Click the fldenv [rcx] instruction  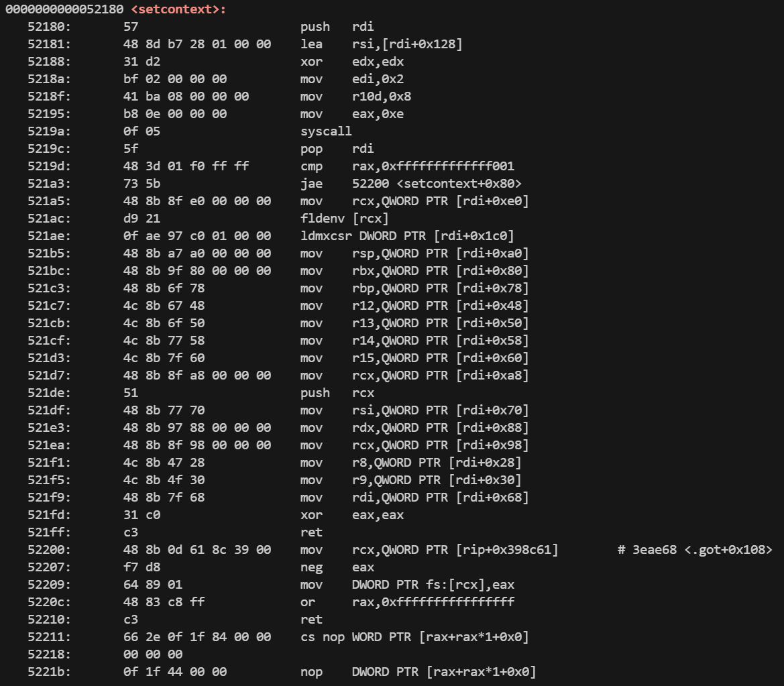pyautogui.click(x=344, y=219)
